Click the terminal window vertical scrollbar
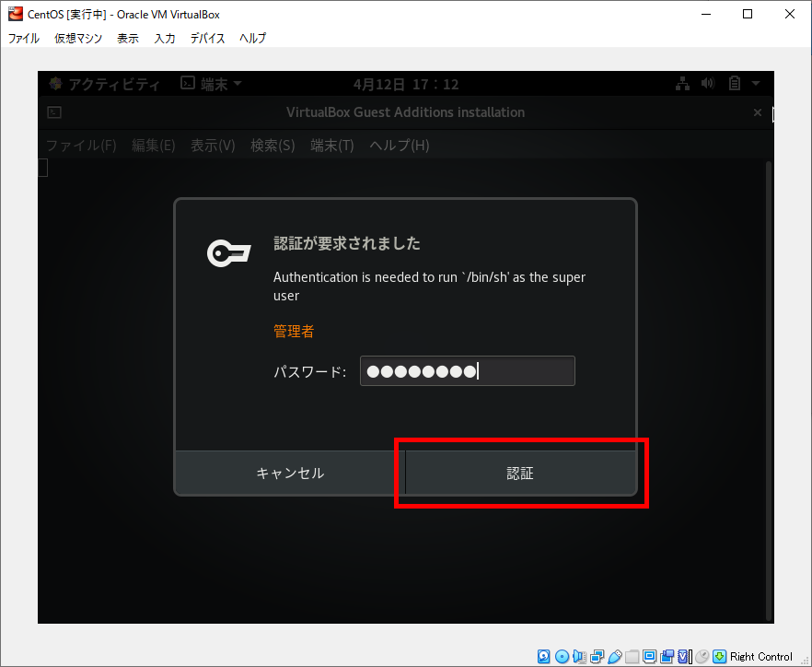Viewport: 812px width, 667px height. click(769, 392)
